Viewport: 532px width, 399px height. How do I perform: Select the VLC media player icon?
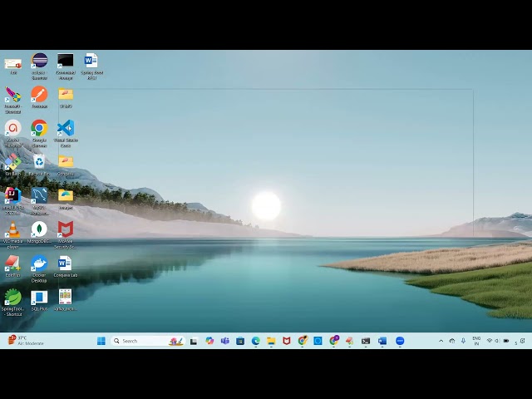[x=13, y=234]
